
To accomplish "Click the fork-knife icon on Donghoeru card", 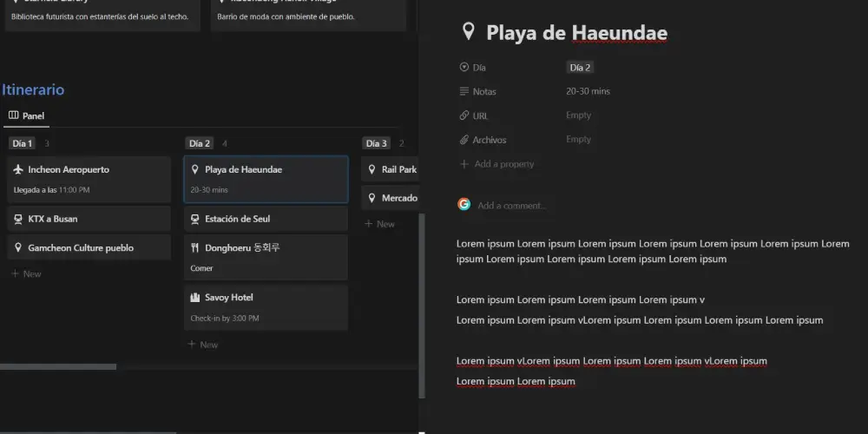I will click(195, 248).
